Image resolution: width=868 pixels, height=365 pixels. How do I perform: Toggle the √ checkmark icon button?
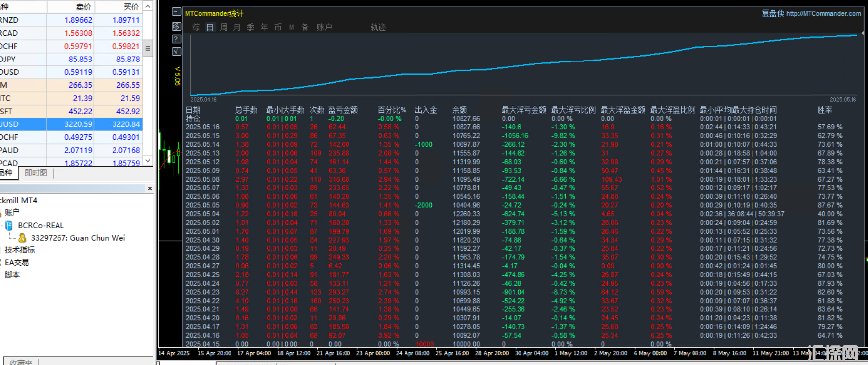point(176,51)
